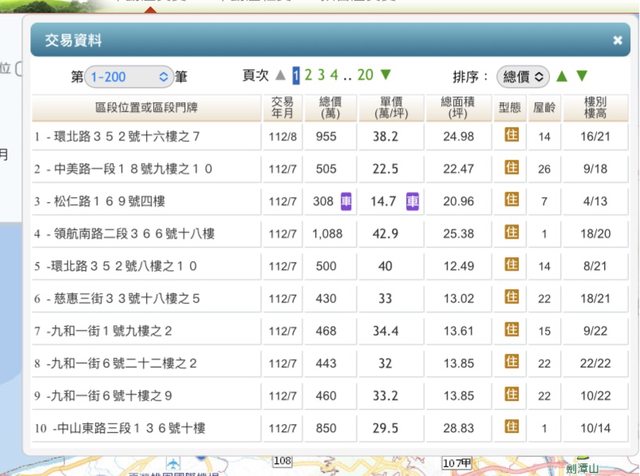Click the 交易年月 column header
The height and width of the screenshot is (476, 640).
coord(283,108)
